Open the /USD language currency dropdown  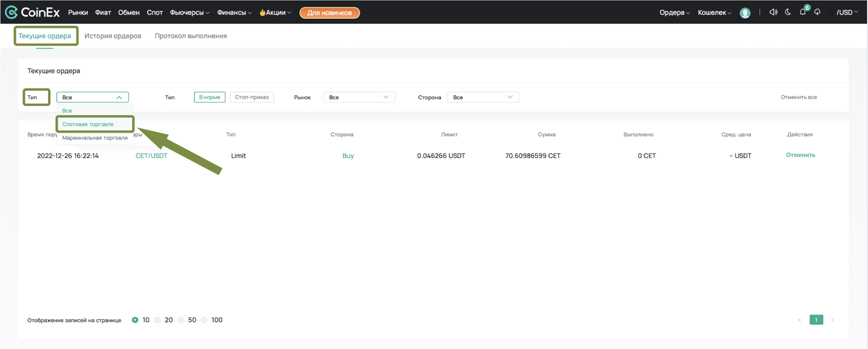847,12
